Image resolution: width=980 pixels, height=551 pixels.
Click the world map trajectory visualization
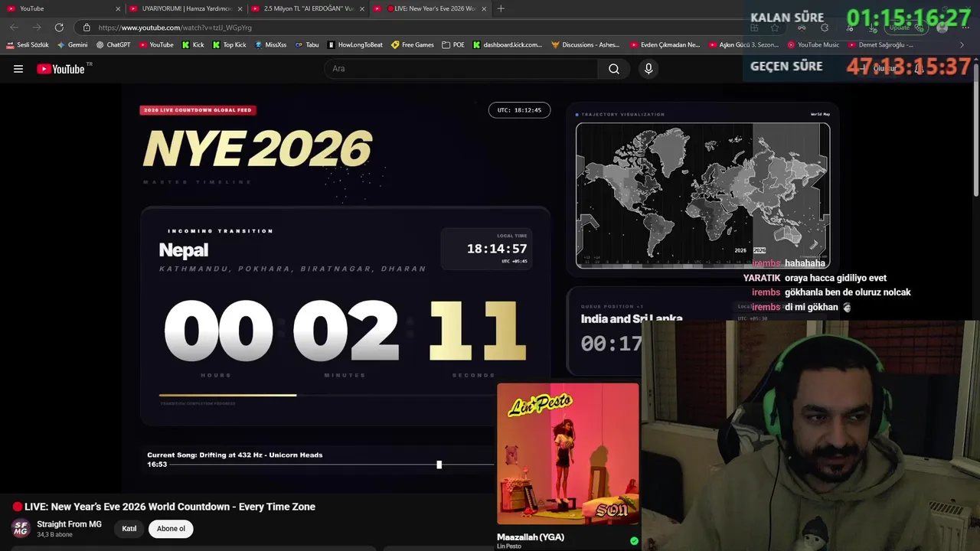click(x=703, y=195)
